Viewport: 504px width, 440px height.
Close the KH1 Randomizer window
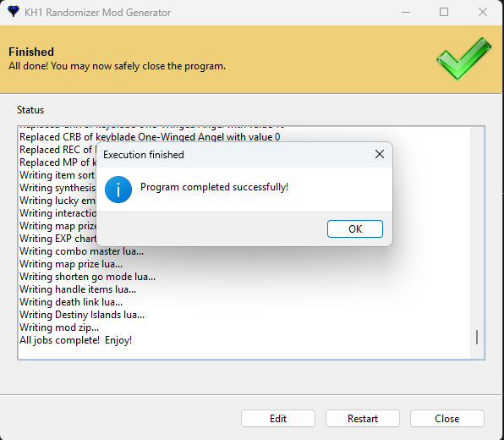(x=483, y=12)
